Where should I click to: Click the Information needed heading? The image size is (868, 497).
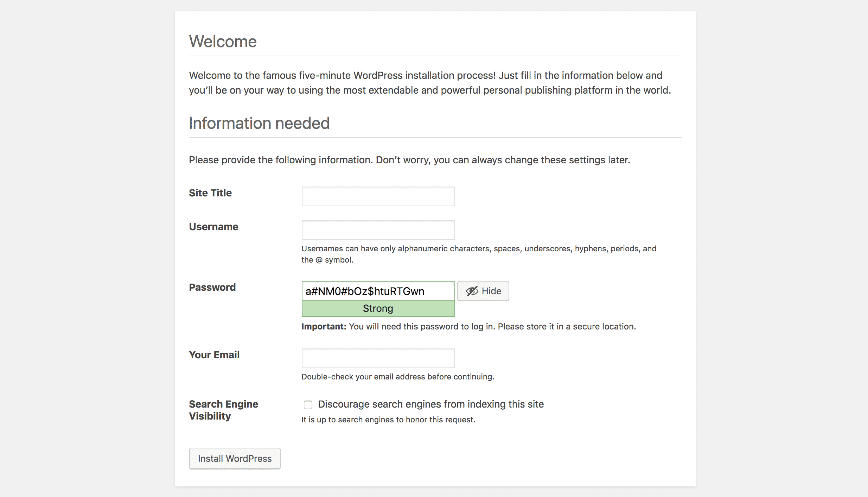coord(259,123)
